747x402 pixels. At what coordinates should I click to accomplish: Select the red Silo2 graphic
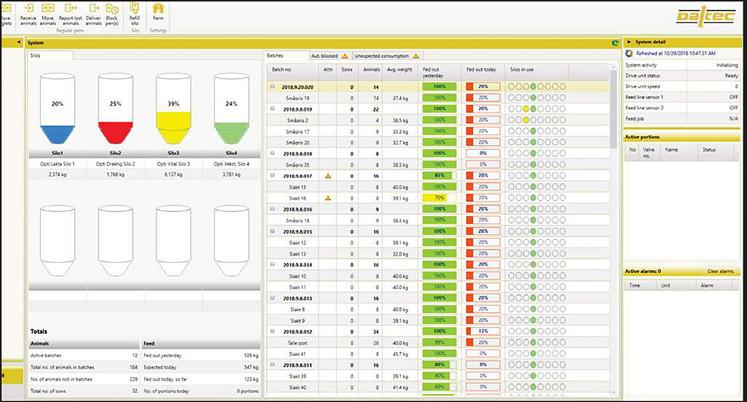click(115, 109)
